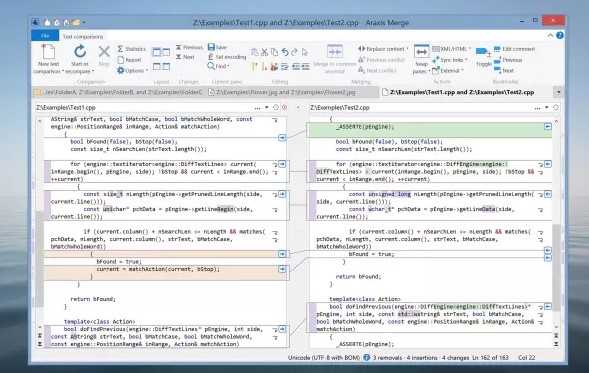Screen dimensions: 589x373
Task: Click the Cut scissors icon
Action: click(x=264, y=52)
